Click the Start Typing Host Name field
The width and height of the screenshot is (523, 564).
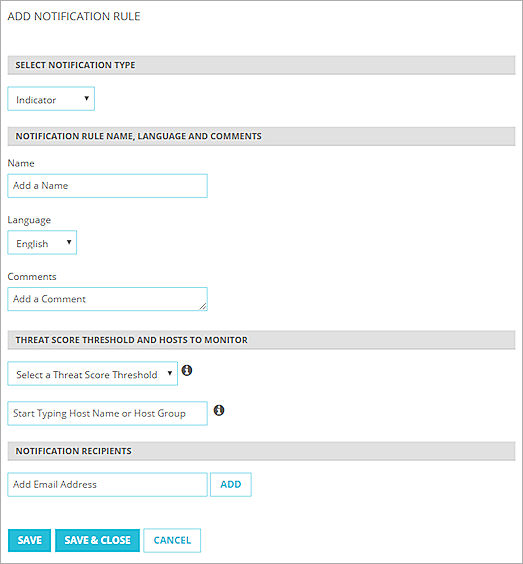pyautogui.click(x=108, y=413)
